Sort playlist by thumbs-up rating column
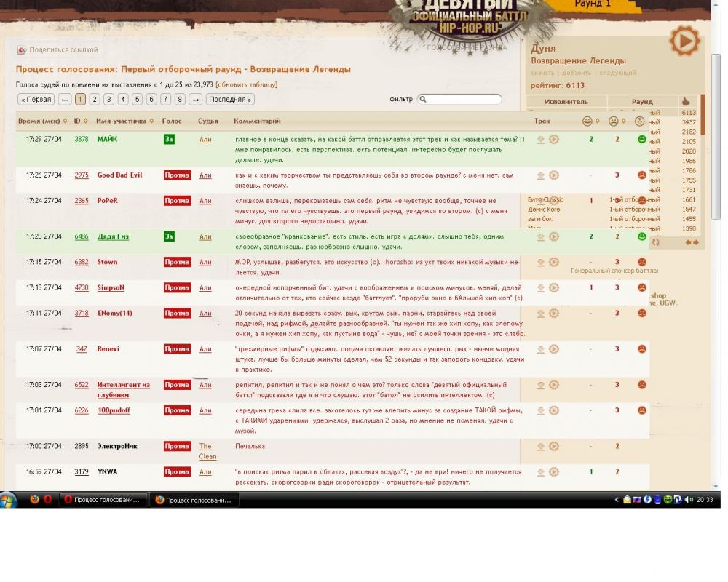 (x=686, y=102)
